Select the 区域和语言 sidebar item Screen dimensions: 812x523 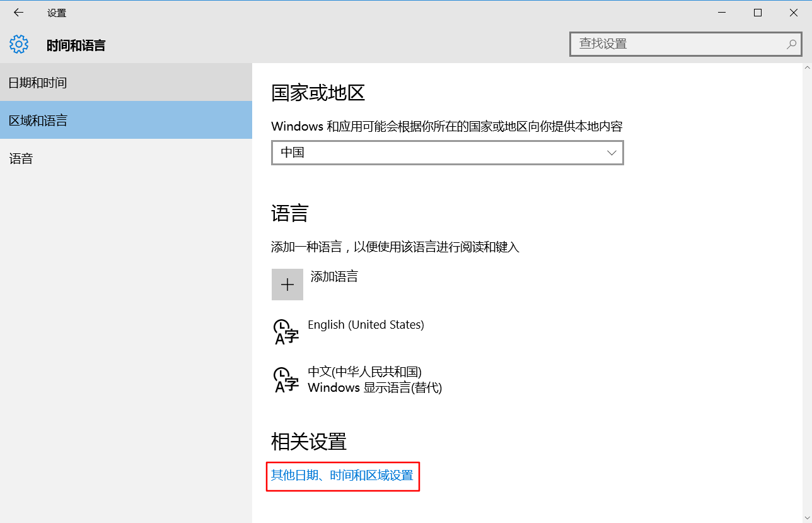point(38,120)
